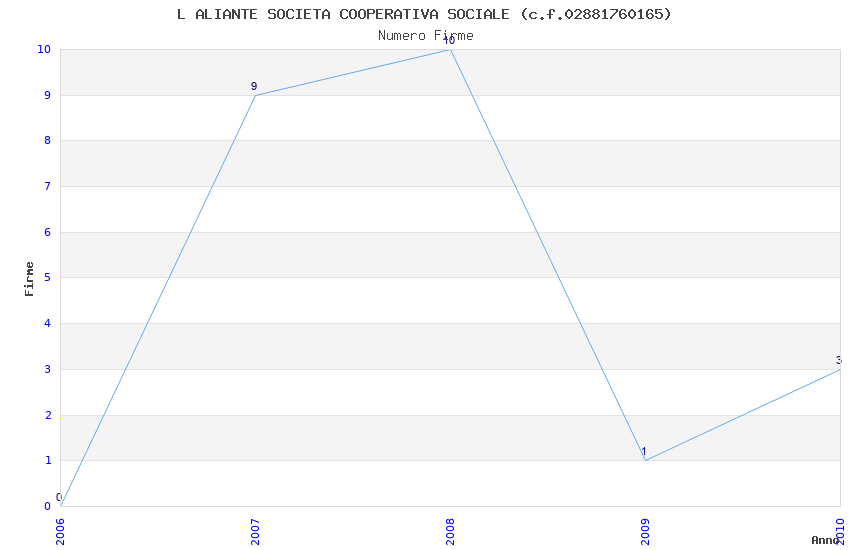850x550 pixels.
Task: Click the data label 0 at 2006
Action: [x=59, y=497]
